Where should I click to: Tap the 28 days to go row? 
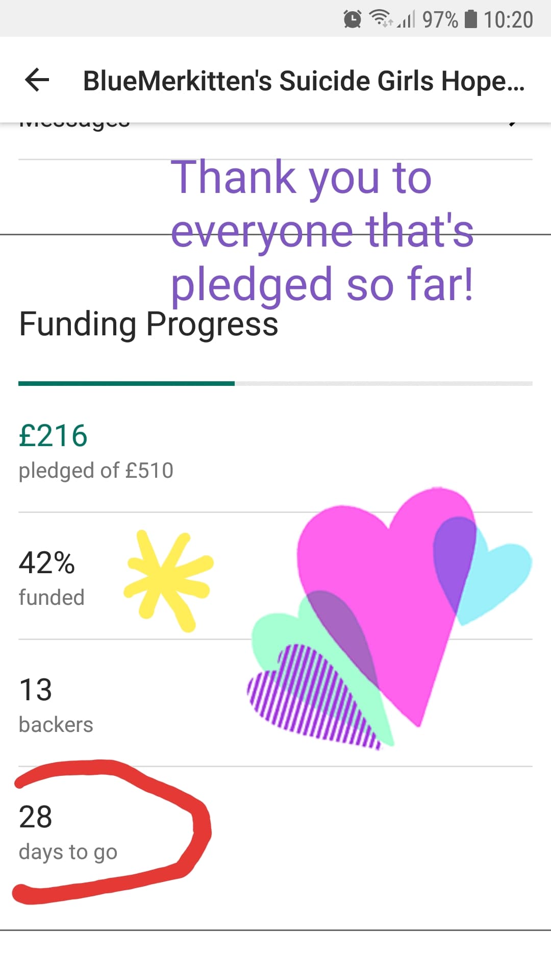tap(67, 832)
